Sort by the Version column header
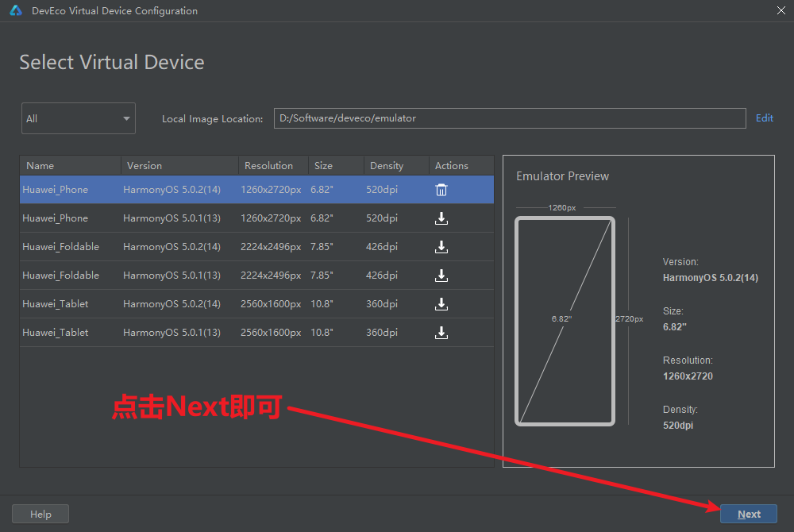 179,165
